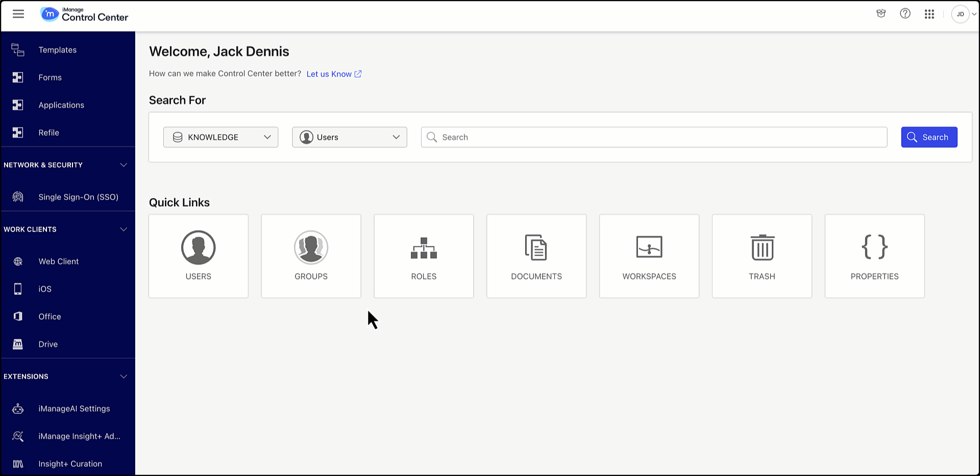Screen dimensions: 980x476
Task: Collapse the NETWORK & SECURITY section
Action: click(x=123, y=165)
